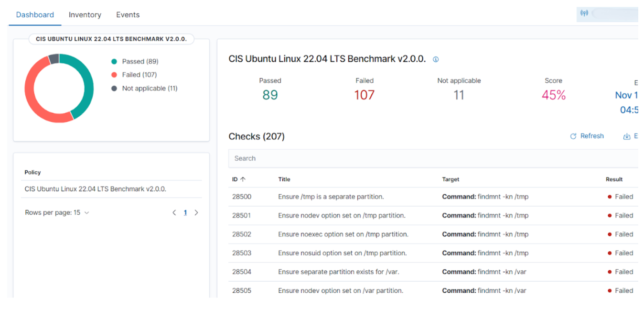Viewport: 644px width, 310px height.
Task: Select "Ensure separate partition exists for /var."
Action: click(339, 272)
